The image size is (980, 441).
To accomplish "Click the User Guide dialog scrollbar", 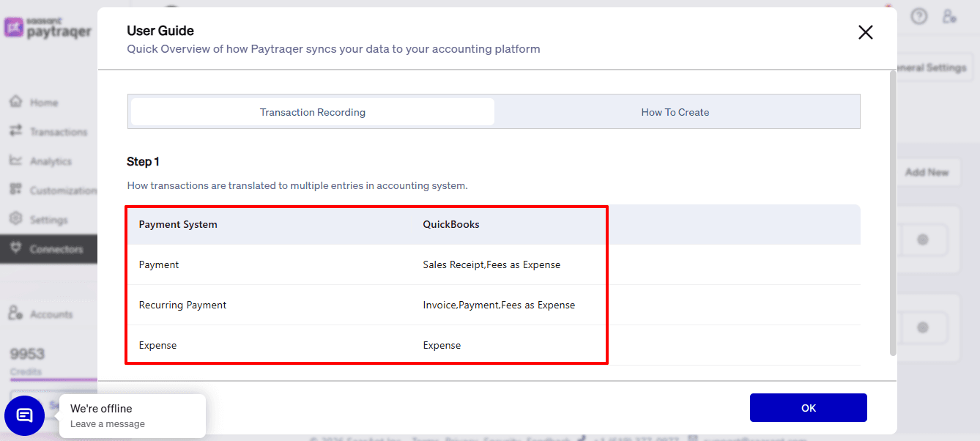I will pyautogui.click(x=891, y=212).
